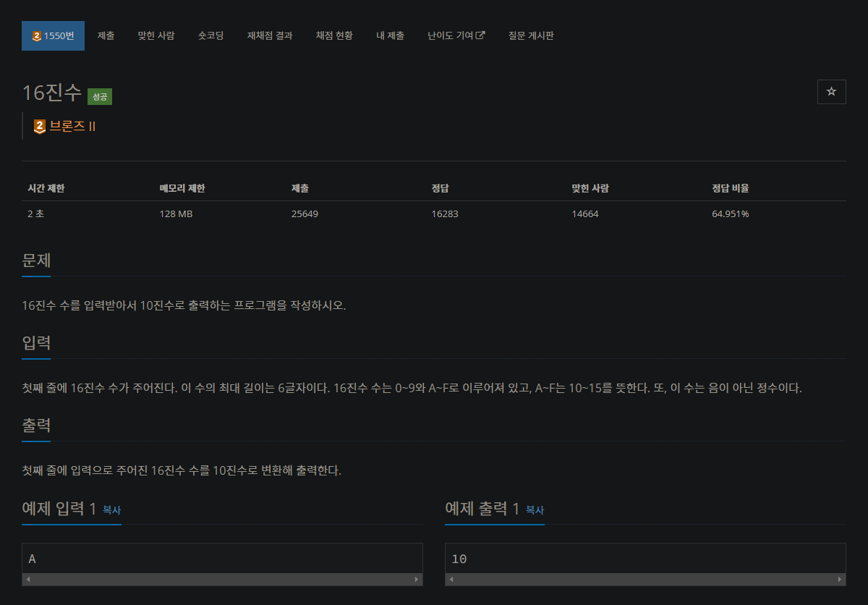Click the 시간 제한 value '2 초'

(35, 213)
